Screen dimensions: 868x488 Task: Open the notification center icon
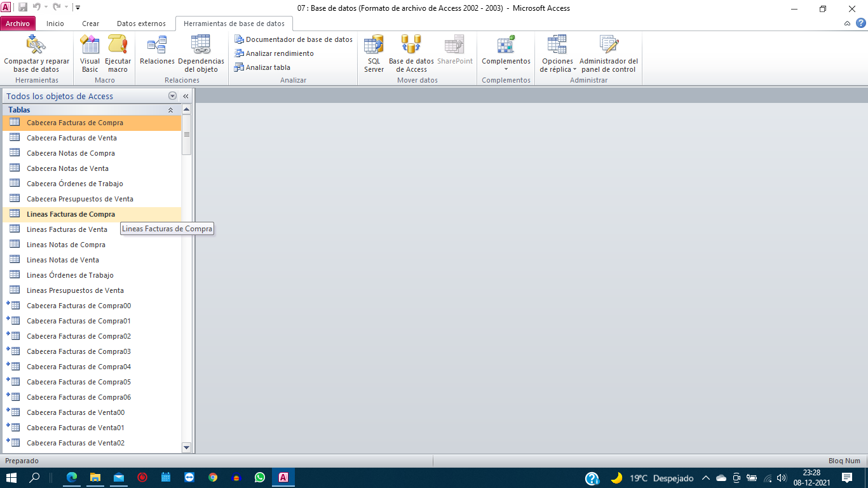(x=846, y=477)
